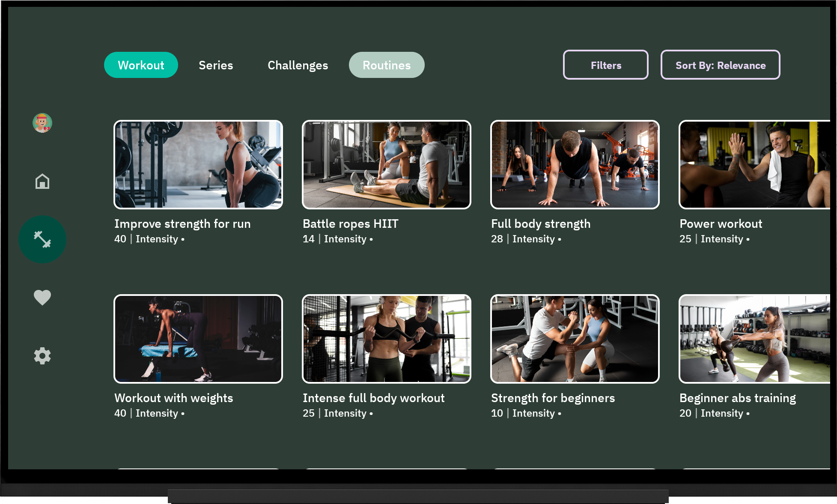Viewport: 837px width, 504px height.
Task: Open settings gear icon
Action: tap(42, 356)
